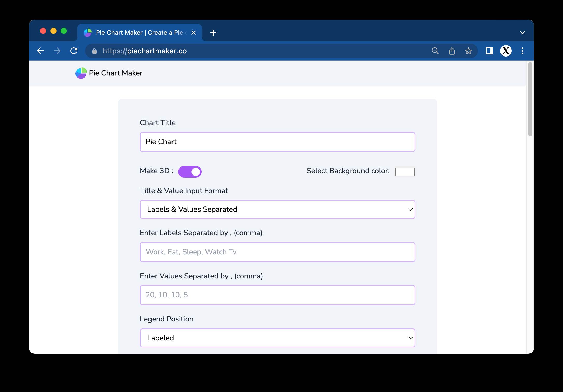Close the Pie Chart Maker tab
Image resolution: width=563 pixels, height=392 pixels.
tap(193, 33)
